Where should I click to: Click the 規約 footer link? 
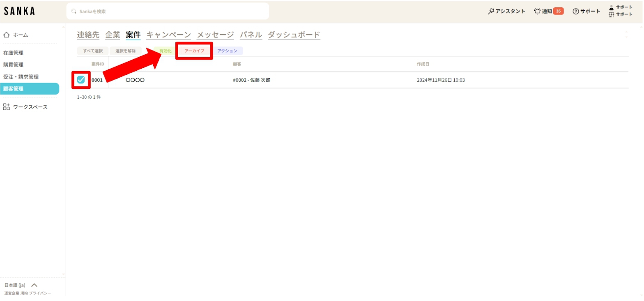[24, 293]
